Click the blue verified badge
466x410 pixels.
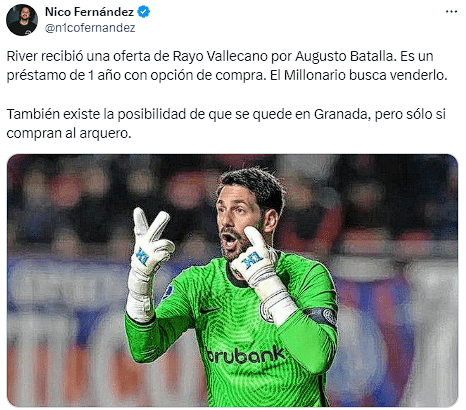tap(144, 12)
